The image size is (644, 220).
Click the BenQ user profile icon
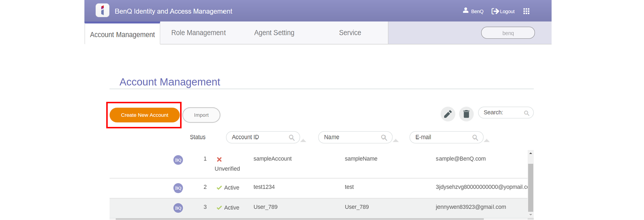click(x=465, y=11)
